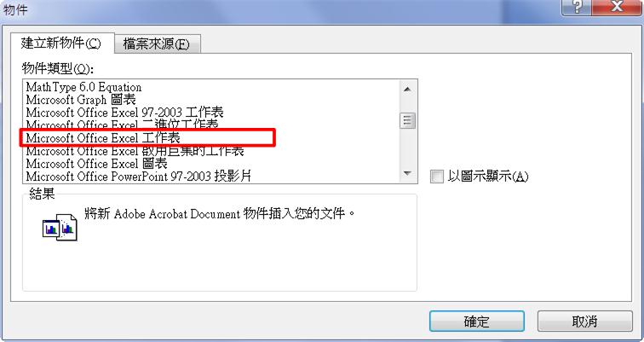This screenshot has width=644, height=342.
Task: Choose Microsoft Office Excel 圖表 item
Action: (211, 164)
